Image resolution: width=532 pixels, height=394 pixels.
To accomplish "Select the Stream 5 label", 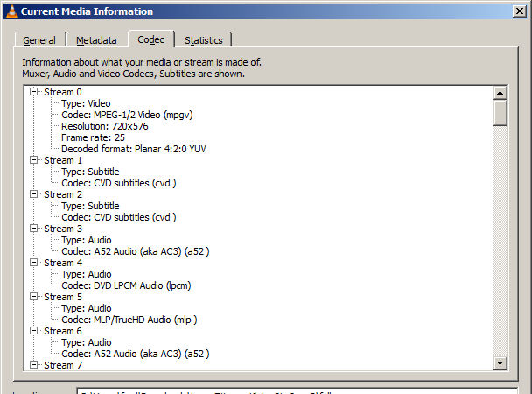I will tap(63, 297).
